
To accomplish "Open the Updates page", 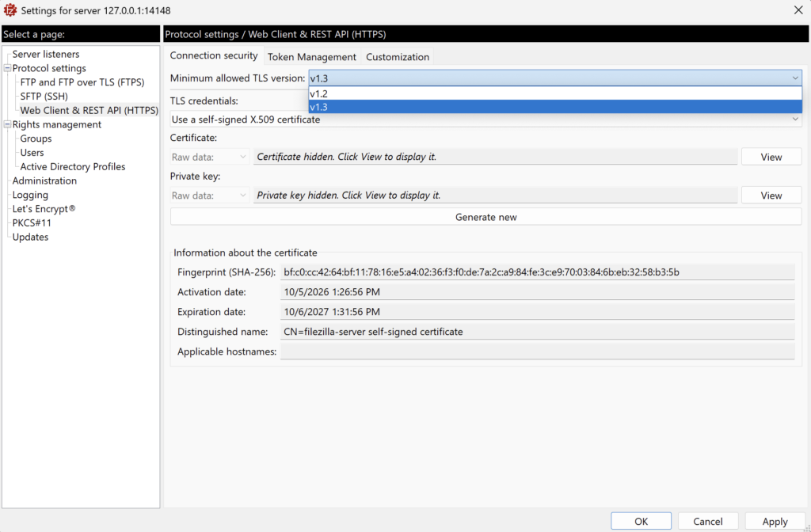I will (x=30, y=237).
